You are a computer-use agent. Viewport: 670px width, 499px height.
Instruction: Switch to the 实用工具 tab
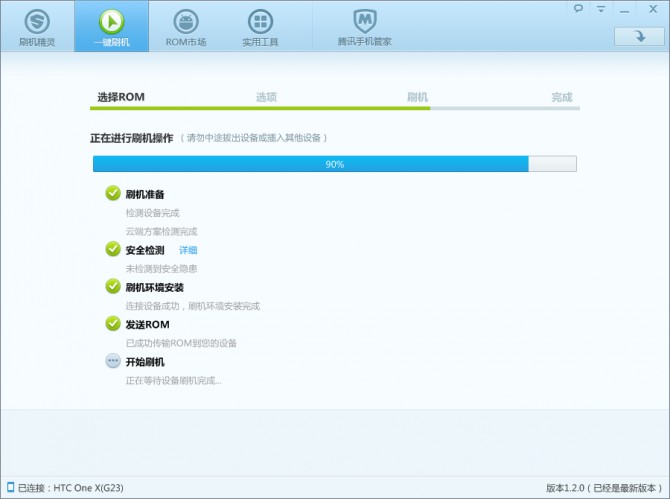click(x=260, y=26)
